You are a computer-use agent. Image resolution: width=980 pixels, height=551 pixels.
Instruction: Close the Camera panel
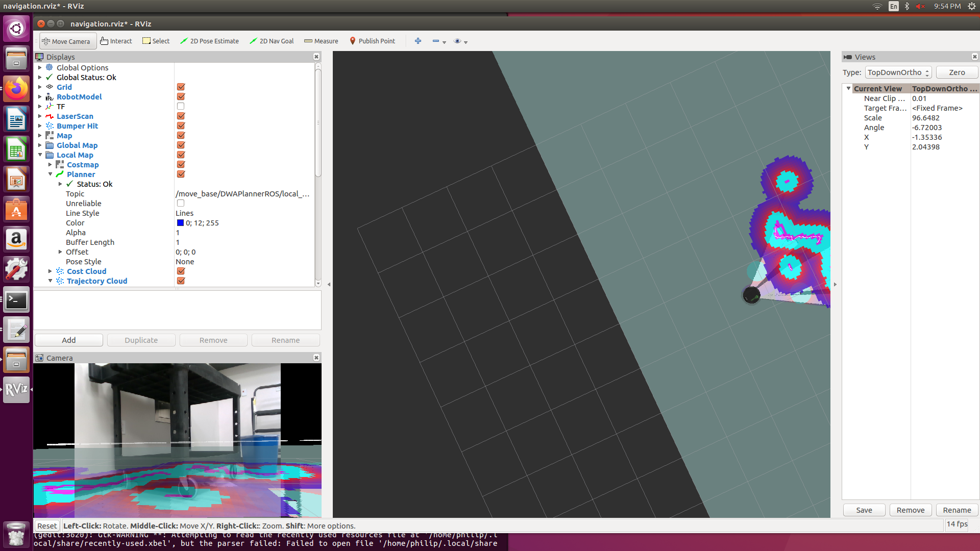[316, 358]
